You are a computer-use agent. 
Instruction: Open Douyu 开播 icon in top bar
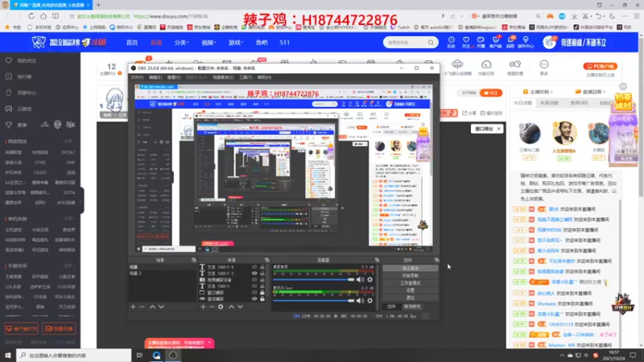click(481, 43)
